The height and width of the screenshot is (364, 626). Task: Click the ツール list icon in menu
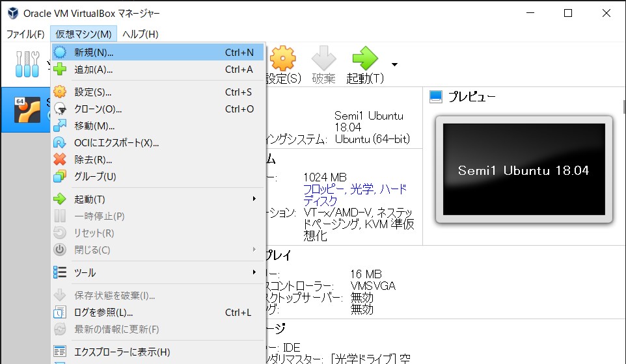click(60, 273)
